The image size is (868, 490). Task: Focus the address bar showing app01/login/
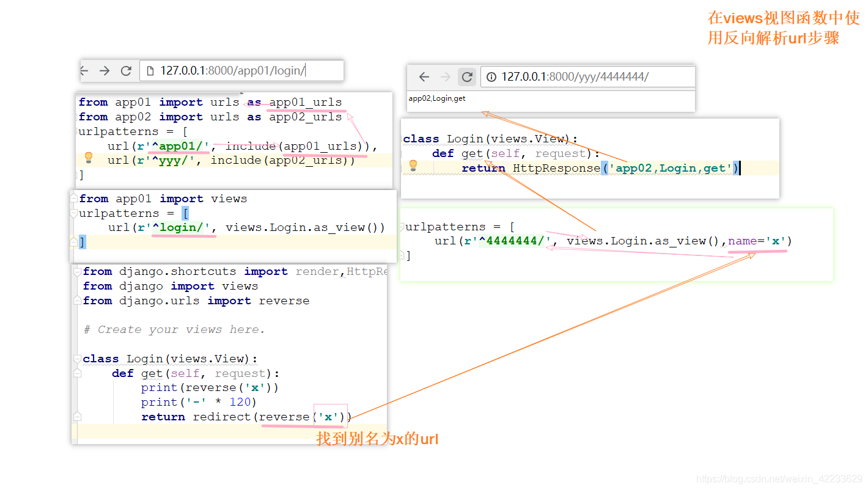click(x=241, y=71)
